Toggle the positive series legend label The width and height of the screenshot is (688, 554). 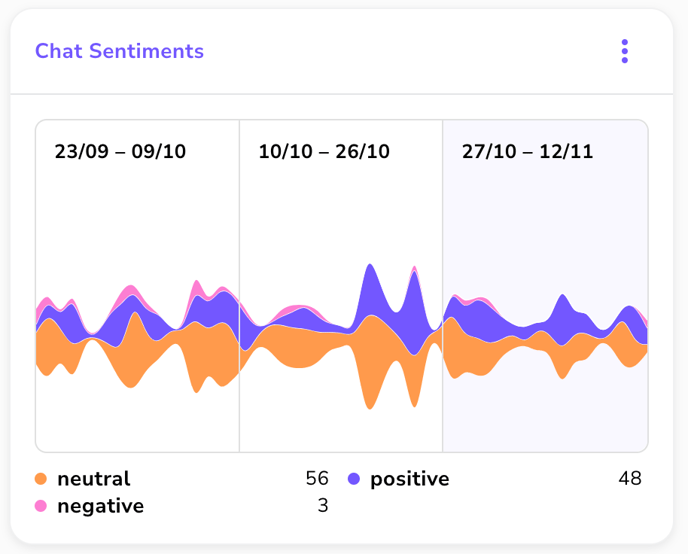click(409, 479)
